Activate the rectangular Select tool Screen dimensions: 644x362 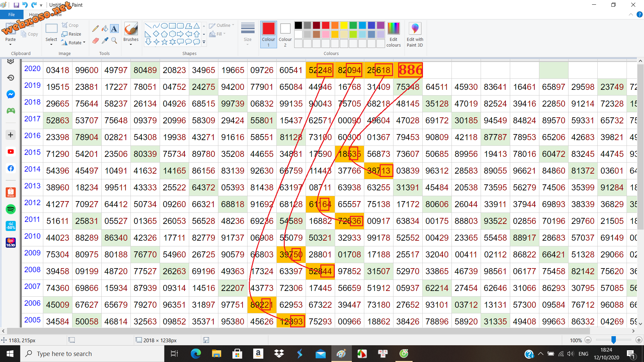tap(51, 29)
